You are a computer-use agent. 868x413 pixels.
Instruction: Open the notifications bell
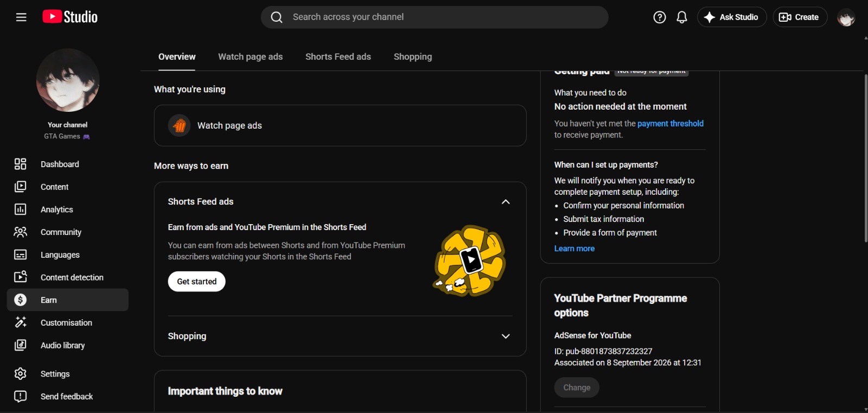[682, 17]
